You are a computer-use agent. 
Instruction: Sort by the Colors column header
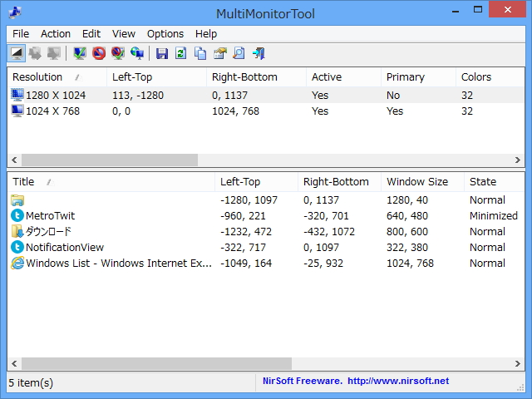(x=490, y=77)
